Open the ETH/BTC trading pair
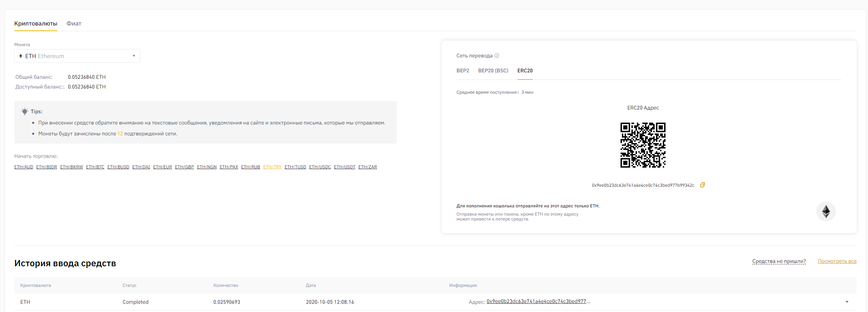 pyautogui.click(x=95, y=167)
